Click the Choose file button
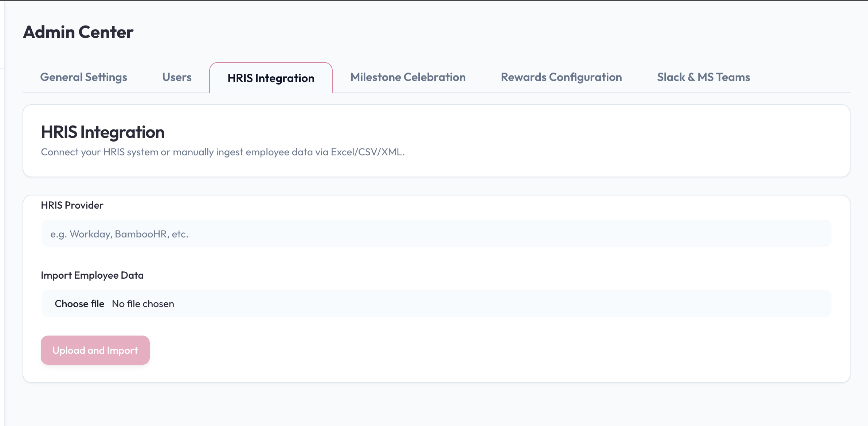The height and width of the screenshot is (426, 868). pos(79,303)
